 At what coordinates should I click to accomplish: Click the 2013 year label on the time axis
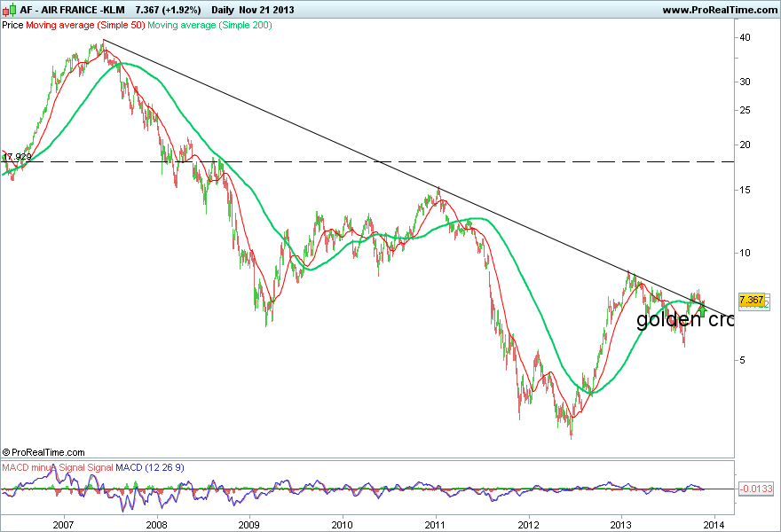(x=621, y=525)
